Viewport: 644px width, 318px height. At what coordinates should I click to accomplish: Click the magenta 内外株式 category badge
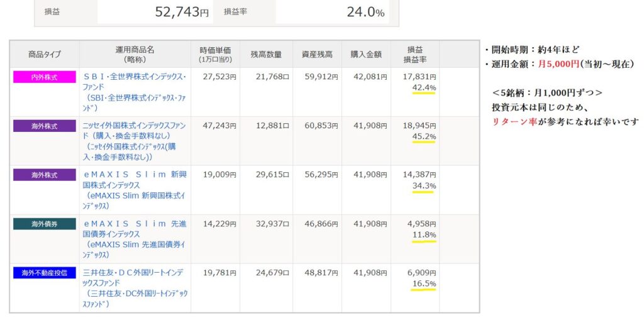pyautogui.click(x=44, y=77)
